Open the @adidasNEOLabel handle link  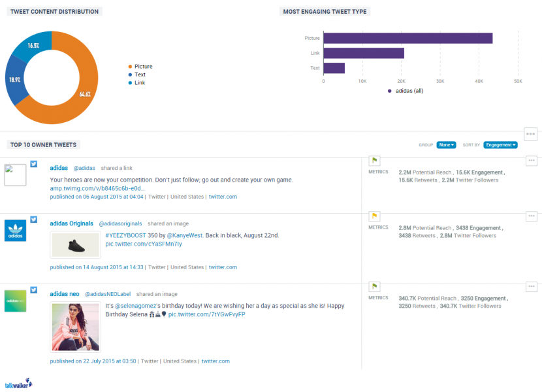(108, 294)
